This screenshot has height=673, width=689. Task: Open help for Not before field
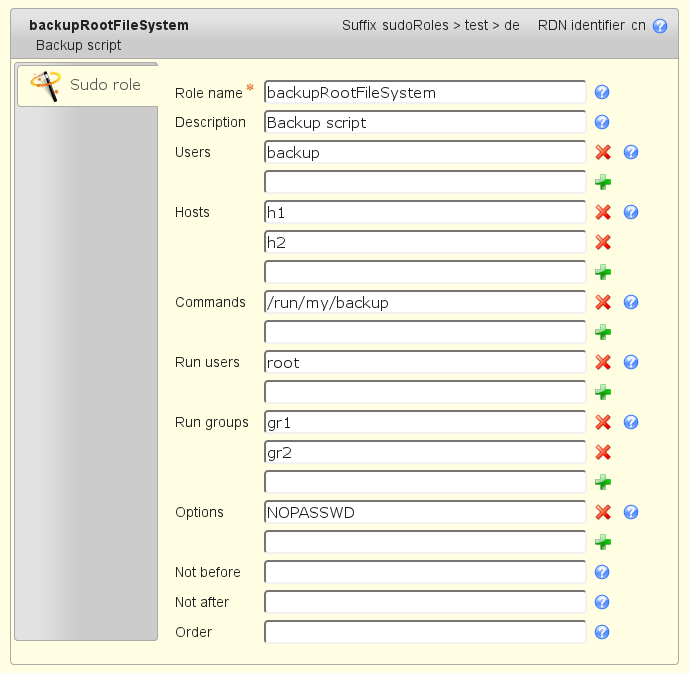pyautogui.click(x=602, y=572)
